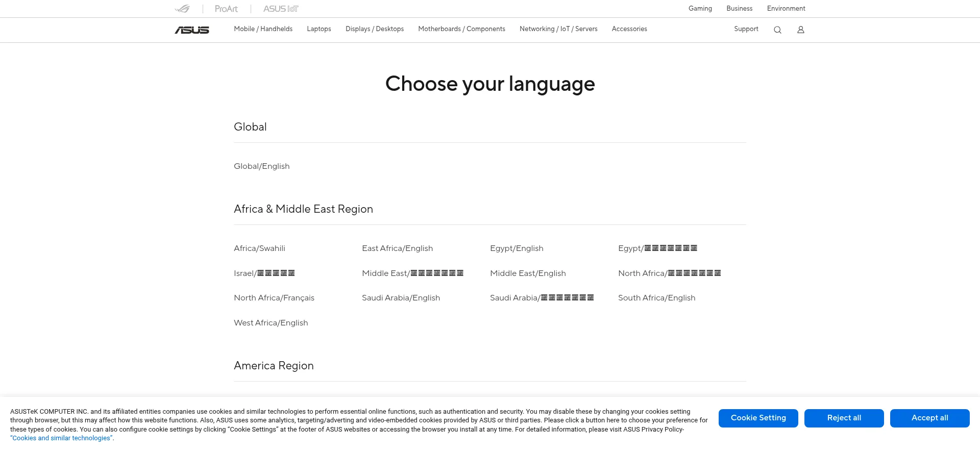
Task: Open the ASUS IoT brand link
Action: pyautogui.click(x=281, y=9)
